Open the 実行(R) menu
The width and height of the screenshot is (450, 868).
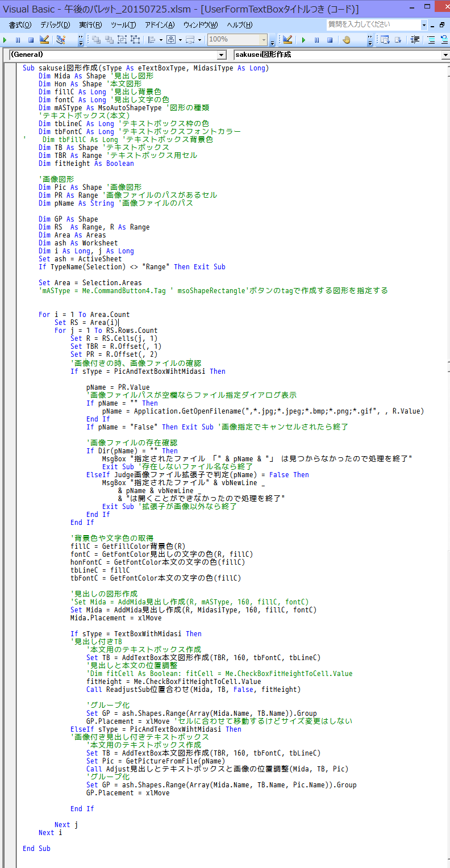coord(90,25)
